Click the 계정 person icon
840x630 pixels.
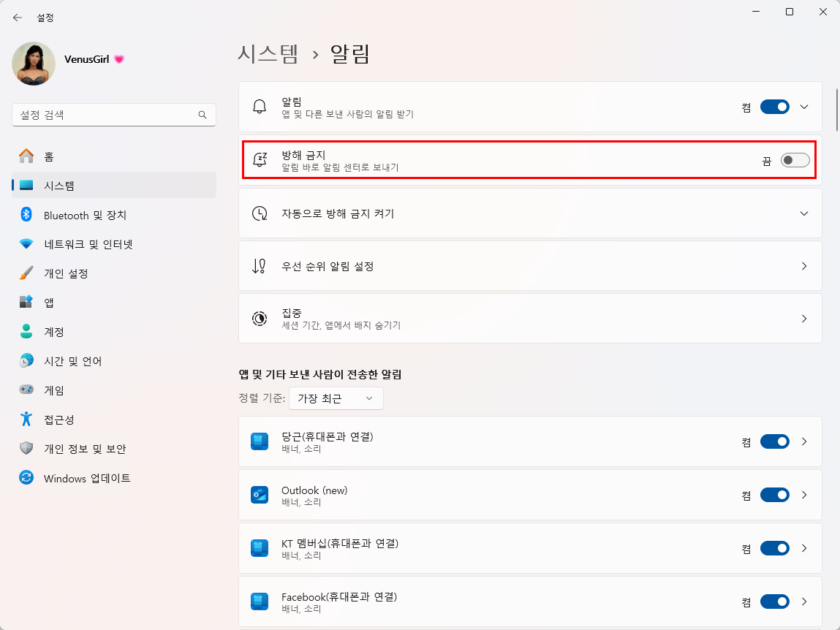pos(26,331)
